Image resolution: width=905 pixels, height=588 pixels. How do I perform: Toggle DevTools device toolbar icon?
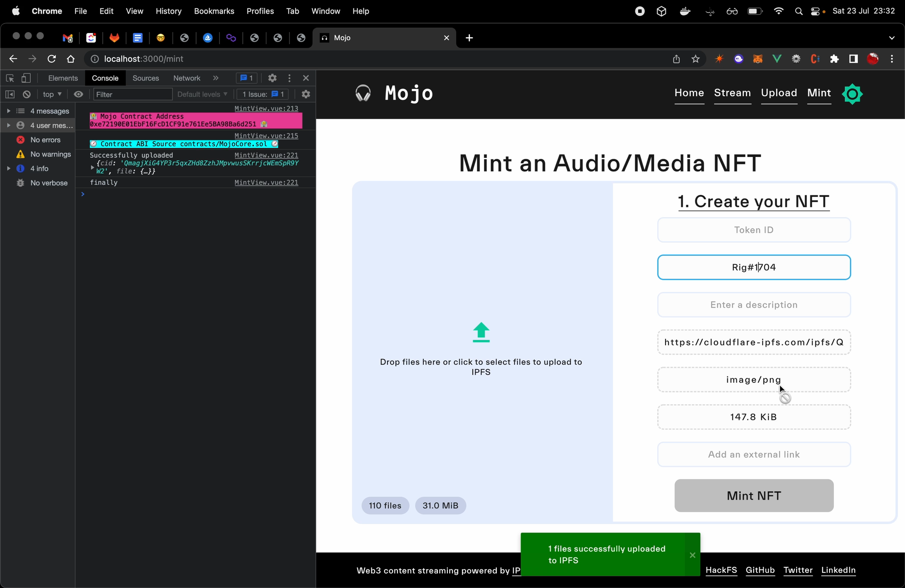point(26,78)
